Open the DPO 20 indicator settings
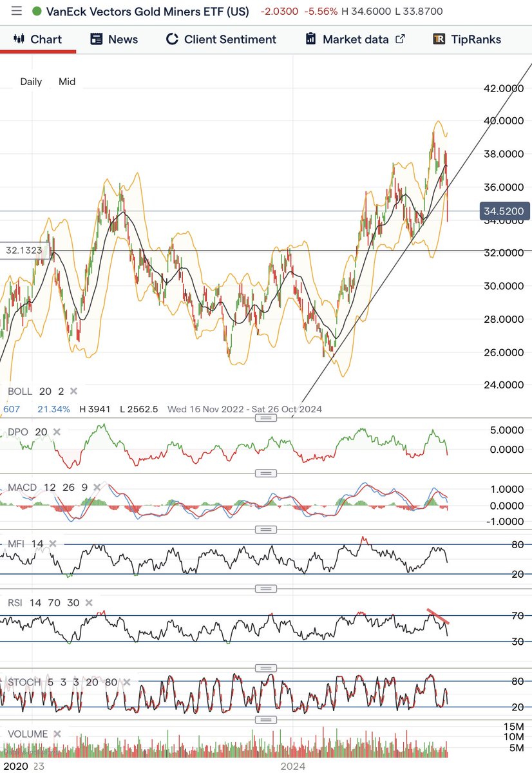 click(28, 432)
